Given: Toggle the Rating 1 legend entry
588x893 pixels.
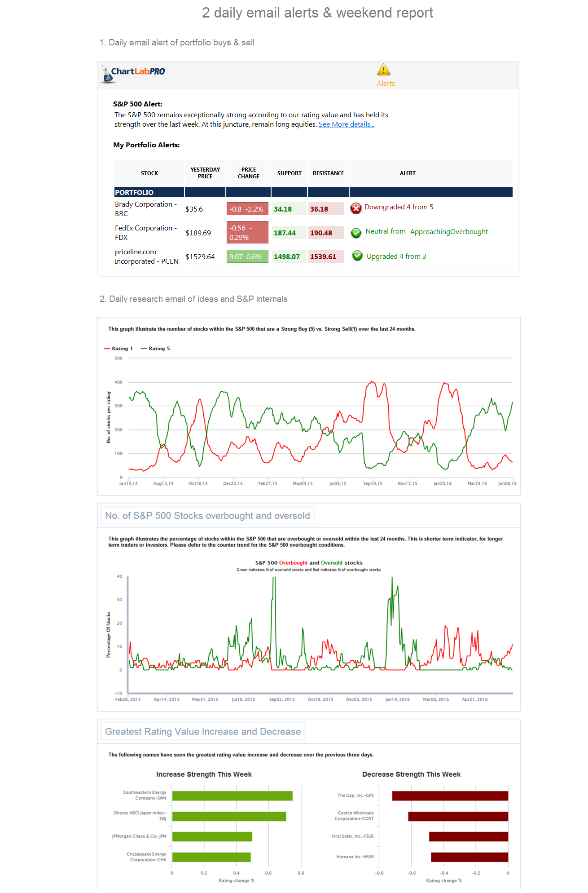Looking at the screenshot, I should click(x=118, y=349).
